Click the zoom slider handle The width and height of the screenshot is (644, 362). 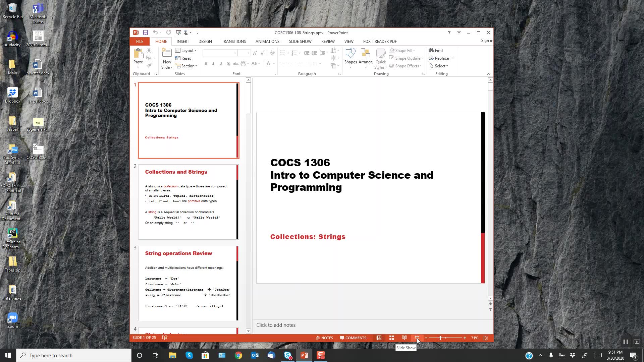[440, 338]
